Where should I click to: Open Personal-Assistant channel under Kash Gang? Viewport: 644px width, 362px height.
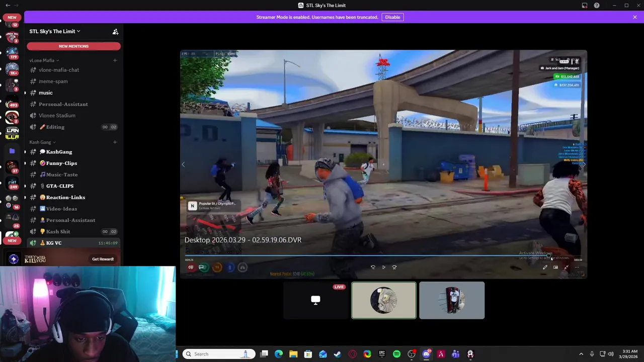click(73, 220)
